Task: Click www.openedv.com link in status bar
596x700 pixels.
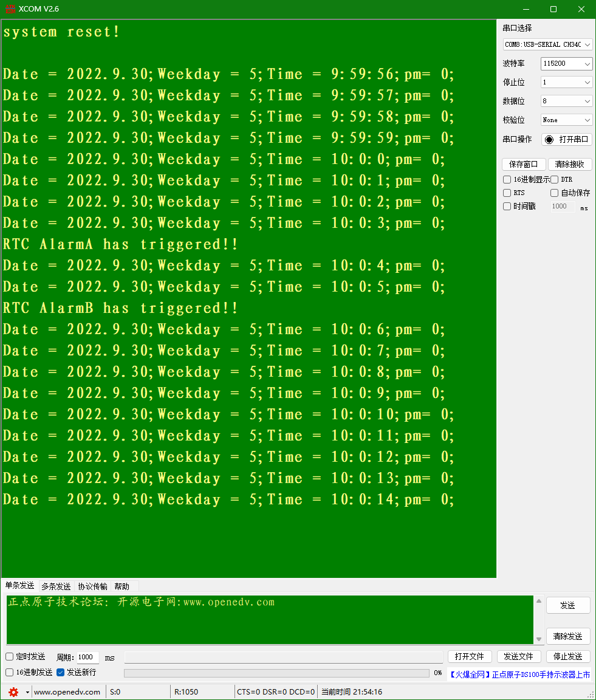Action: point(67,692)
